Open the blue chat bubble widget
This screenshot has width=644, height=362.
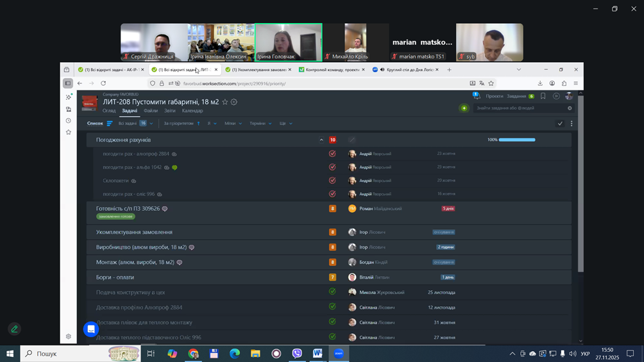click(91, 329)
